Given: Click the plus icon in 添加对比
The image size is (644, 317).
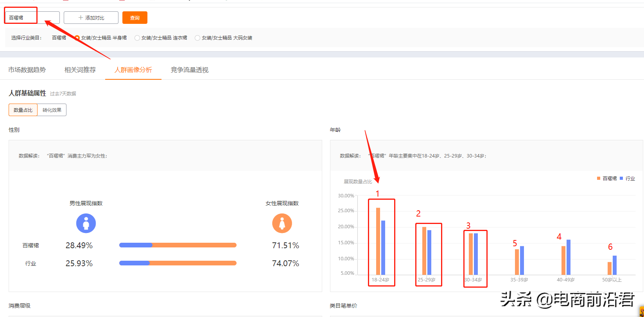Looking at the screenshot, I should [x=81, y=18].
